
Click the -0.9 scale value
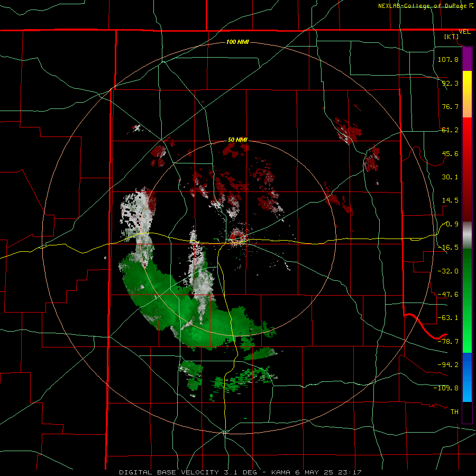click(x=450, y=224)
